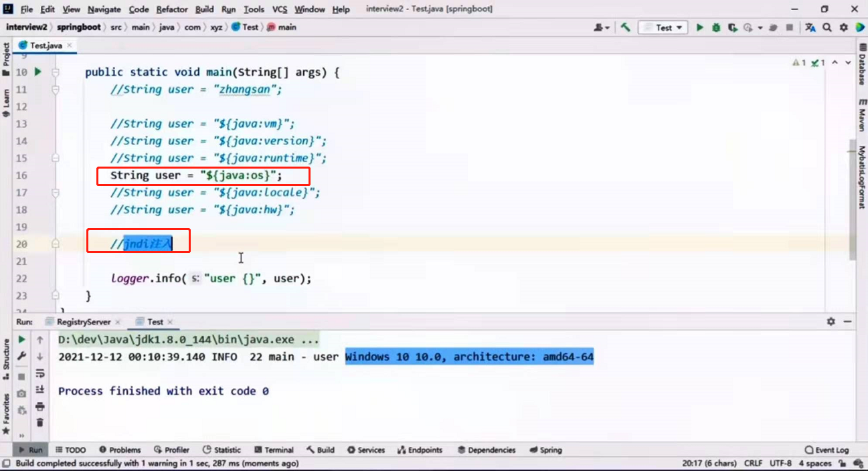Open the Spring tool window
The height and width of the screenshot is (471, 868).
pyautogui.click(x=545, y=450)
